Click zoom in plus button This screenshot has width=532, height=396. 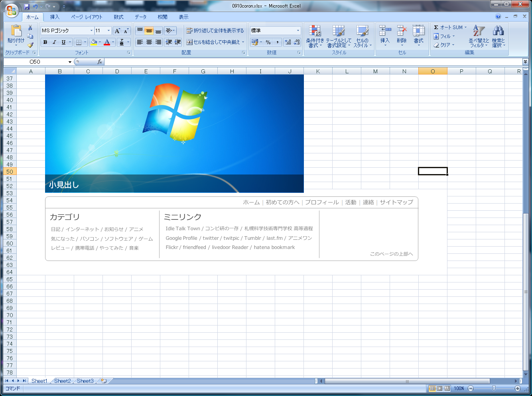click(x=518, y=388)
